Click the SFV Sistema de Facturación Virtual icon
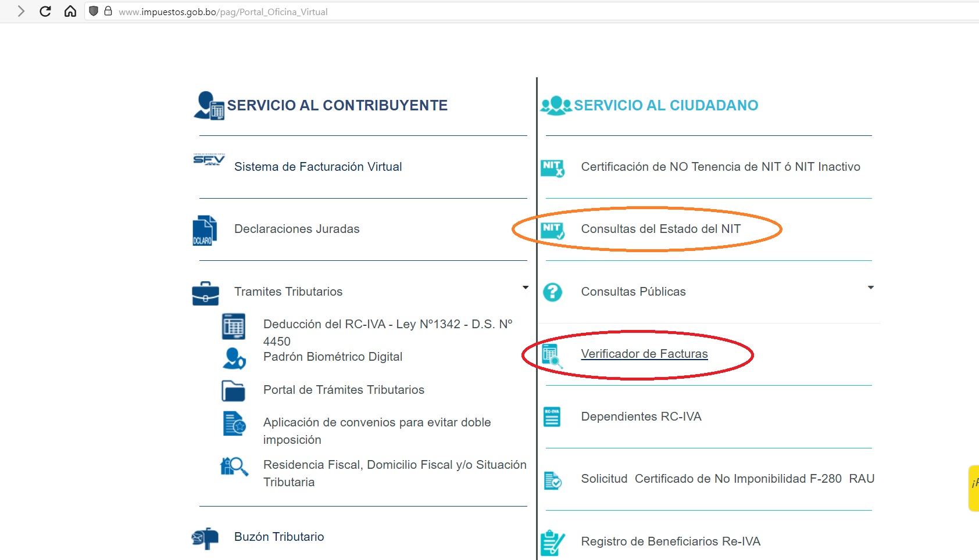The image size is (979, 560). [209, 160]
